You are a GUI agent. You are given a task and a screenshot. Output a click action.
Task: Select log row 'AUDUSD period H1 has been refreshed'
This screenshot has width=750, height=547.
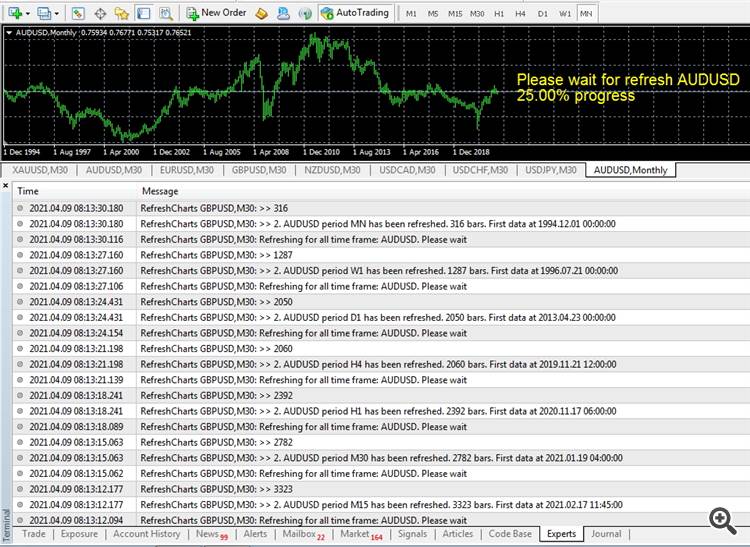(x=381, y=411)
